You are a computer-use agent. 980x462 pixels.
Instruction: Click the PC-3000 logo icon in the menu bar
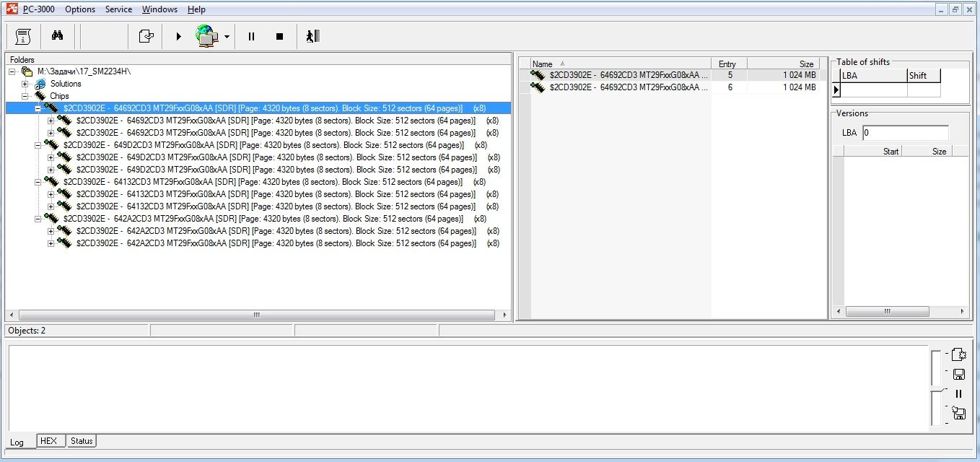point(11,9)
